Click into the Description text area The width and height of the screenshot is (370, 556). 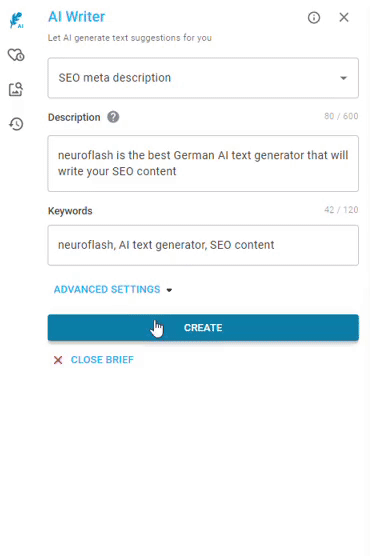coord(203,163)
